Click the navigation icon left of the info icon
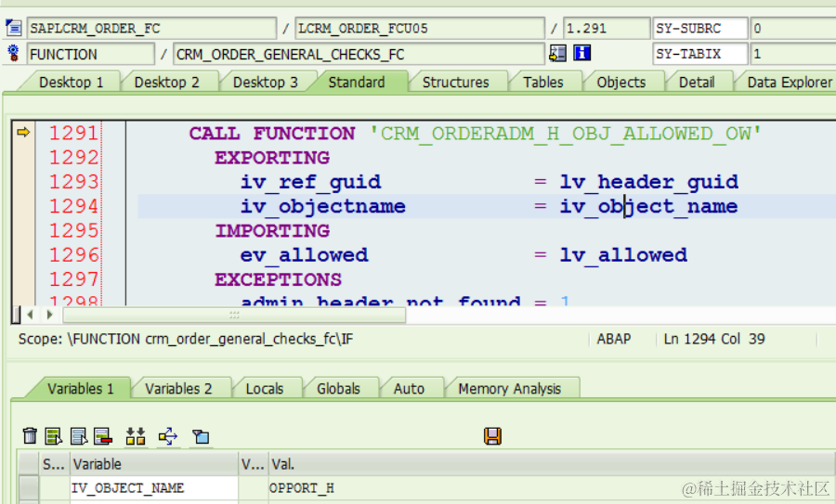This screenshot has height=504, width=836. (x=557, y=53)
